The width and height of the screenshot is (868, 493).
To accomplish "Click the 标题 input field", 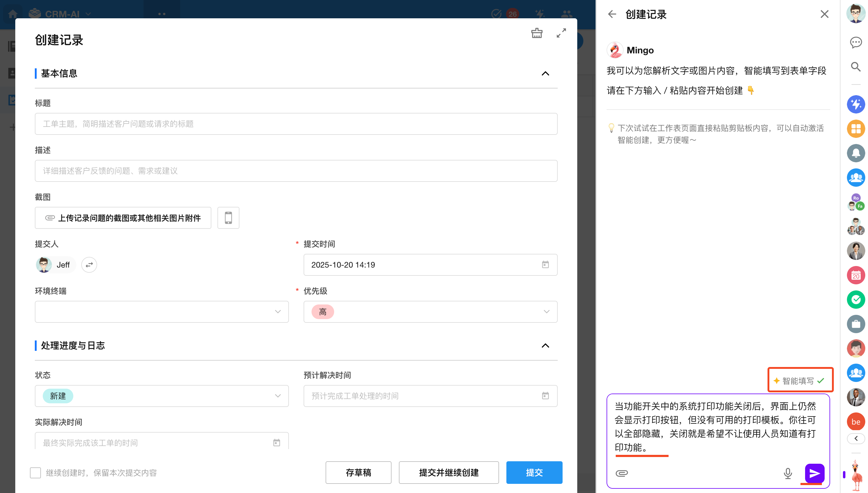I will click(x=296, y=124).
